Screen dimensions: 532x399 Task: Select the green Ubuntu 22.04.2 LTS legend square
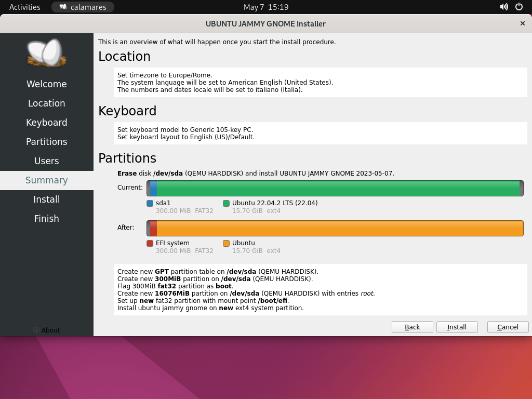[225, 203]
